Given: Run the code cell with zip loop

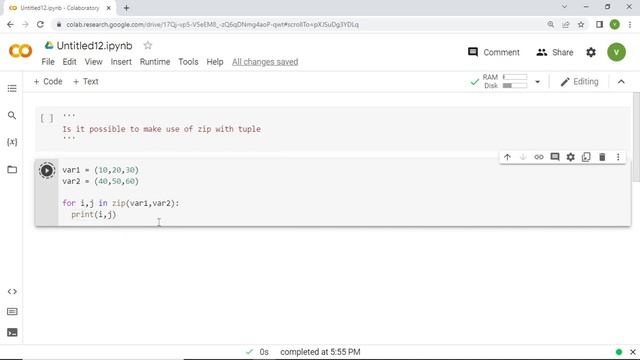Looking at the screenshot, I should (47, 171).
